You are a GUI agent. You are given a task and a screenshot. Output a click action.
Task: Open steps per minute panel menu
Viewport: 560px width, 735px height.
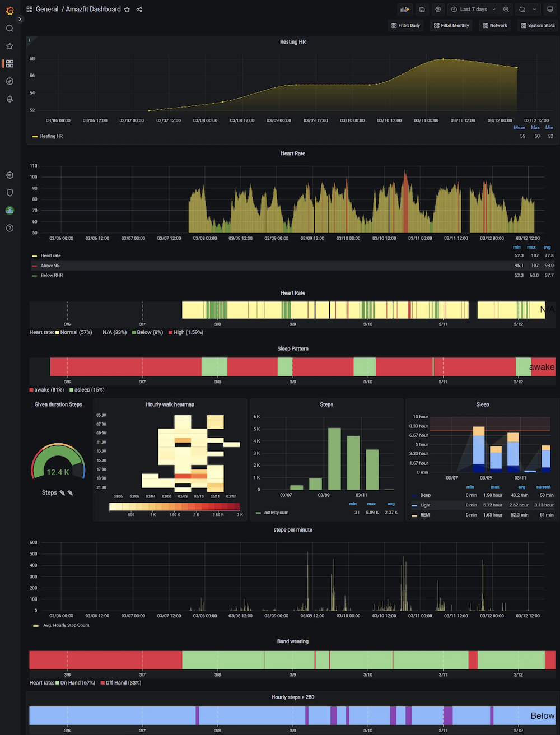coord(293,530)
